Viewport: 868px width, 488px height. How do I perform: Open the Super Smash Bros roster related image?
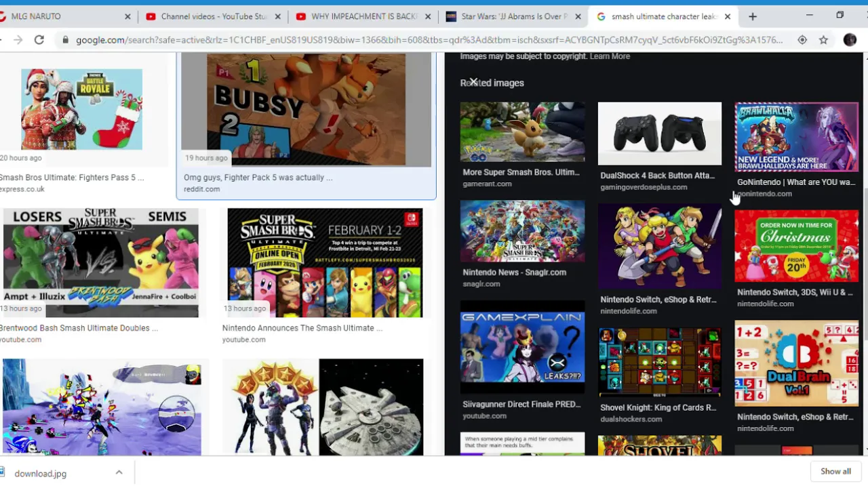[x=522, y=231]
